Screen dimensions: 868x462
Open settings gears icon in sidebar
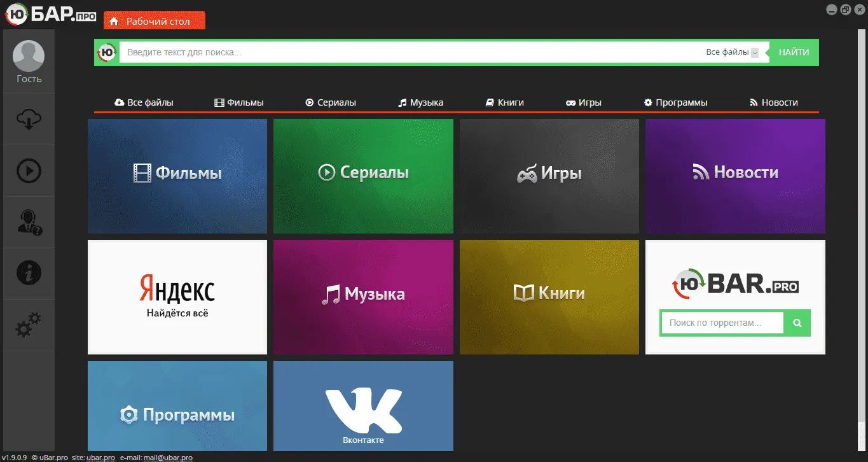(29, 325)
